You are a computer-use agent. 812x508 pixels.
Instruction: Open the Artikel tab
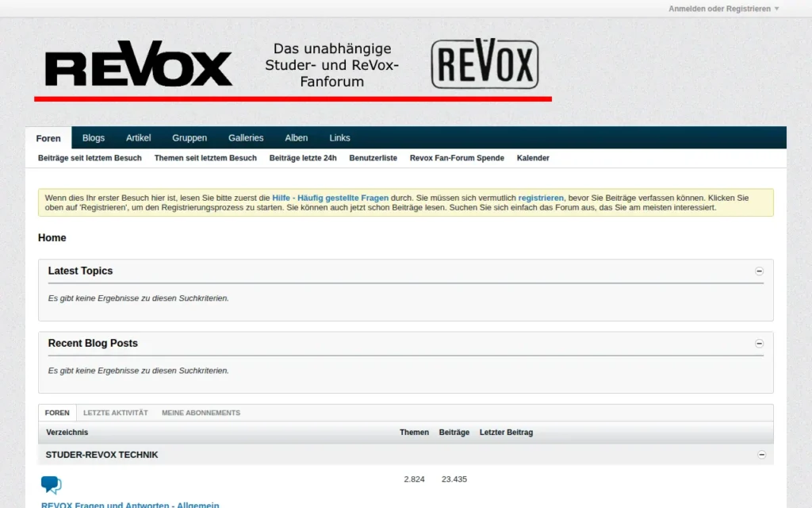[x=138, y=138]
